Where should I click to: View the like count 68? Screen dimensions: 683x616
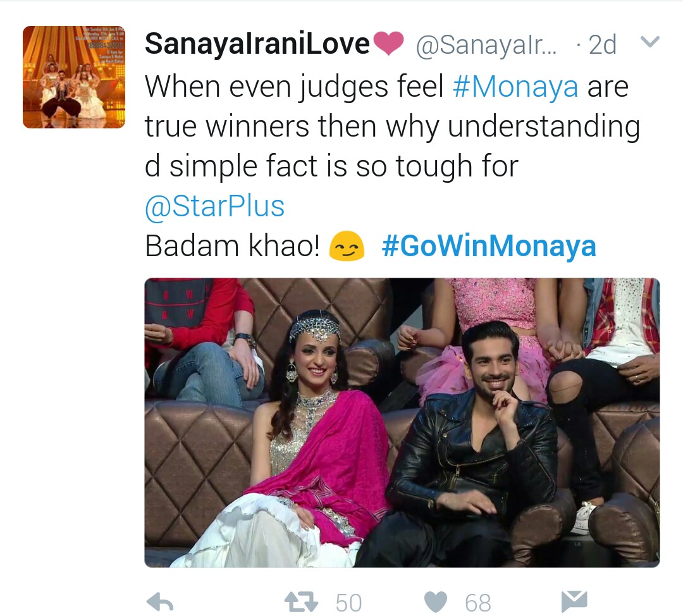pos(478,603)
